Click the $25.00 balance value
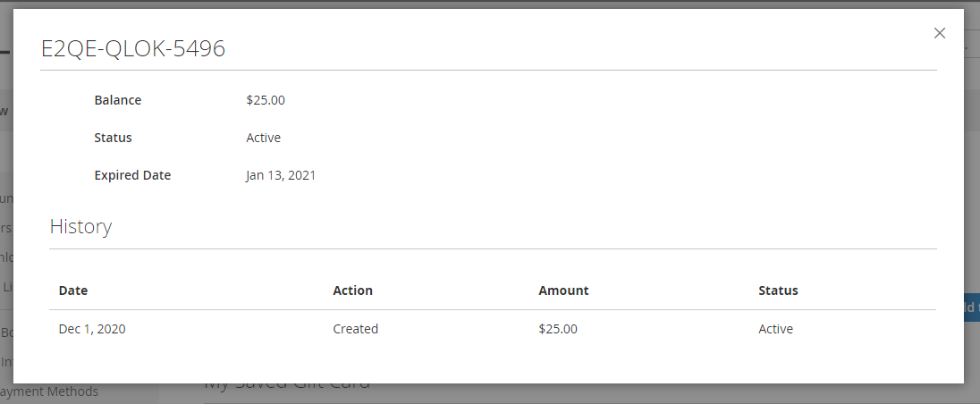 (265, 100)
